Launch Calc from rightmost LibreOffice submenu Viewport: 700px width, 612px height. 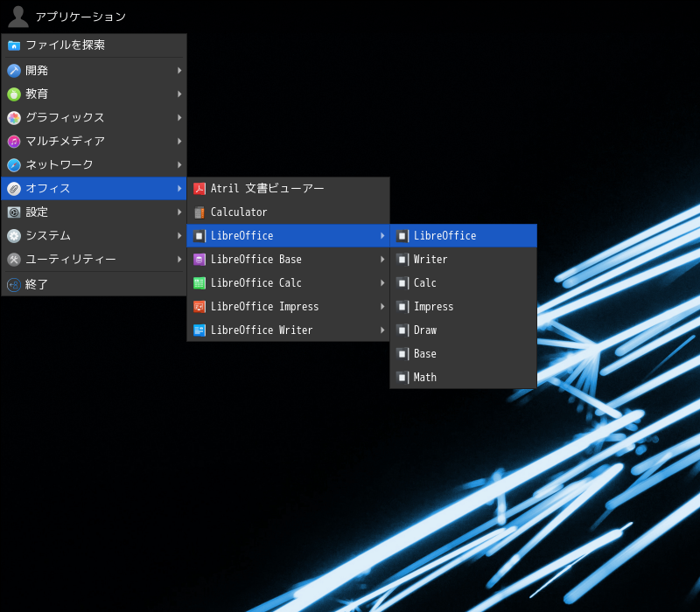464,283
